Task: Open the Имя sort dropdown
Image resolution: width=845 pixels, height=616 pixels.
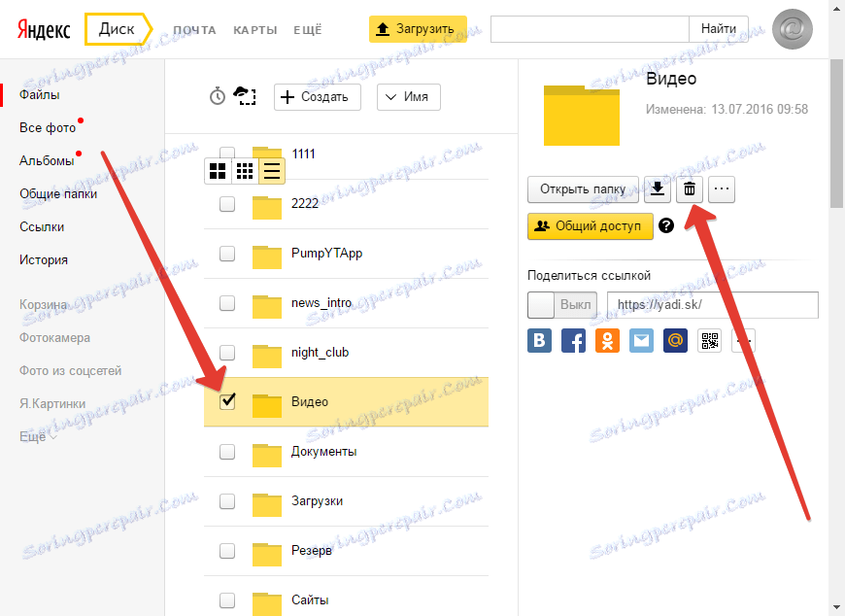Action: pyautogui.click(x=409, y=97)
